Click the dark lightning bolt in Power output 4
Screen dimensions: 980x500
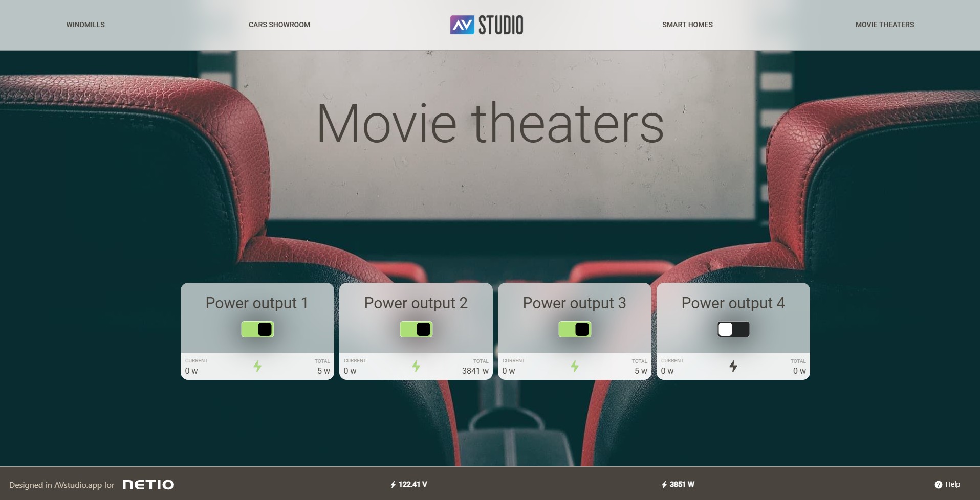click(733, 366)
